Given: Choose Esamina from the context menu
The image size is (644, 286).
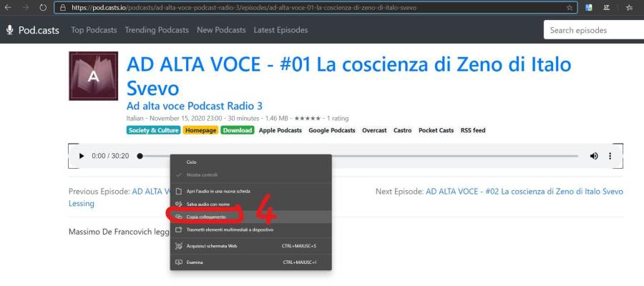Looking at the screenshot, I should pyautogui.click(x=195, y=262).
